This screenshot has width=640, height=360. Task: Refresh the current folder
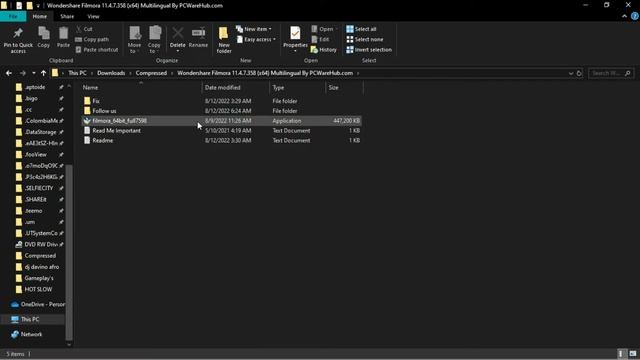(579, 73)
